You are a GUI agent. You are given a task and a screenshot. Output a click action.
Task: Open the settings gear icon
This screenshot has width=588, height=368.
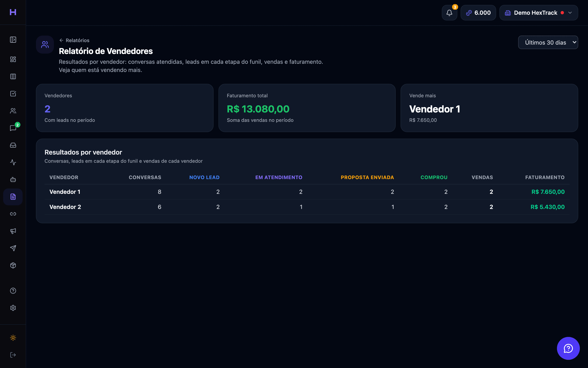[x=13, y=308]
